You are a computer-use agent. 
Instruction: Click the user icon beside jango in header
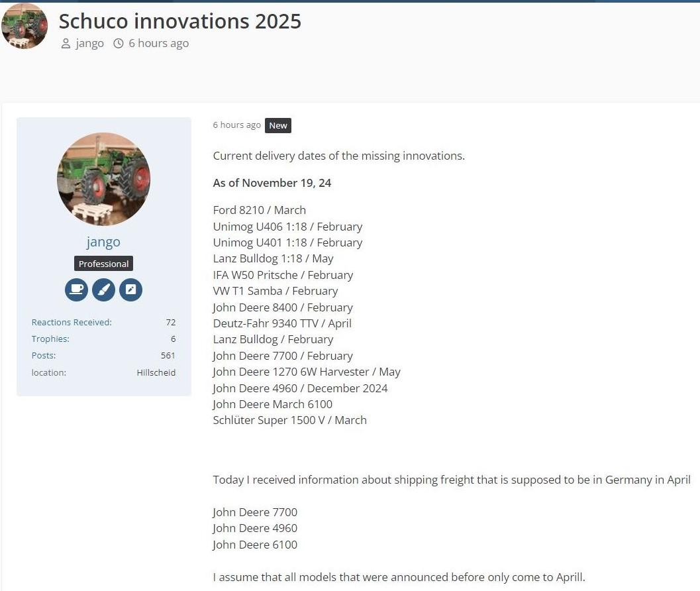click(x=65, y=43)
